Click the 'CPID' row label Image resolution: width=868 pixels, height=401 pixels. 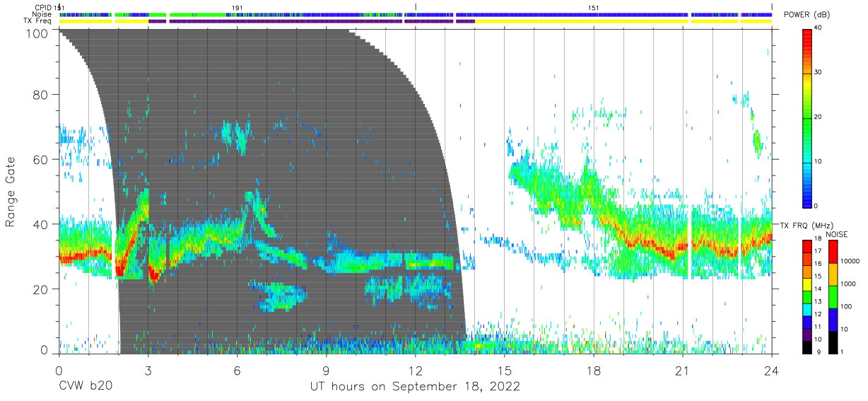[x=42, y=7]
